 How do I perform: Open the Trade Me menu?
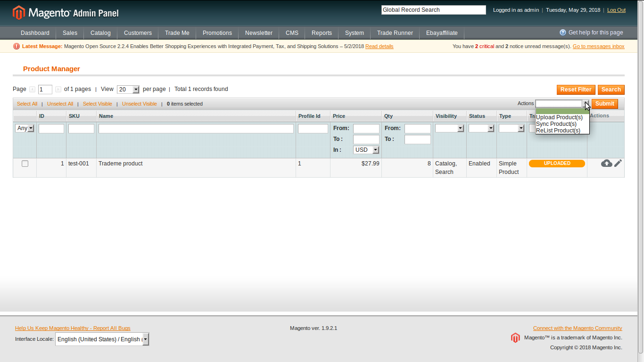pos(177,33)
